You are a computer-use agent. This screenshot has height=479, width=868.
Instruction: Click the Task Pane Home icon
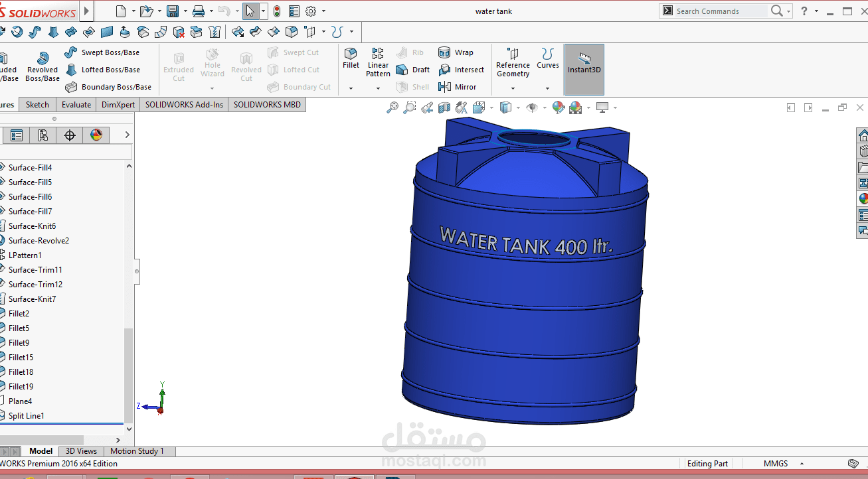click(863, 135)
